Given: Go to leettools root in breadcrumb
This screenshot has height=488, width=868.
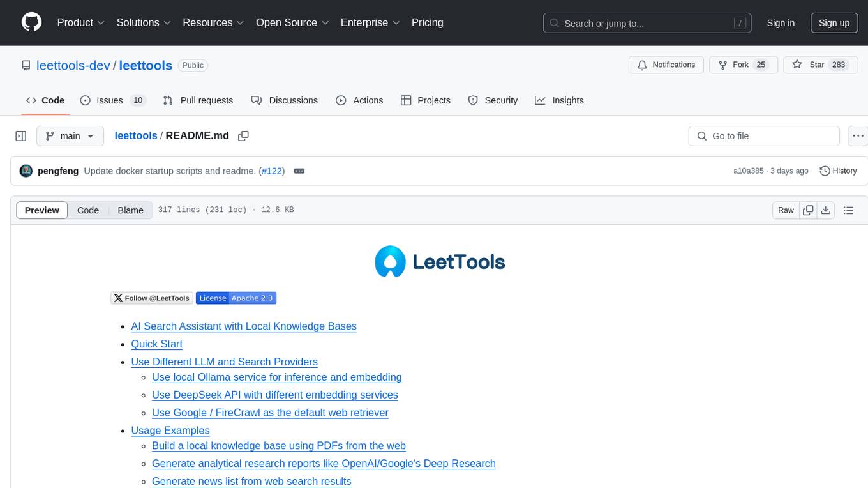Looking at the screenshot, I should click(x=136, y=136).
